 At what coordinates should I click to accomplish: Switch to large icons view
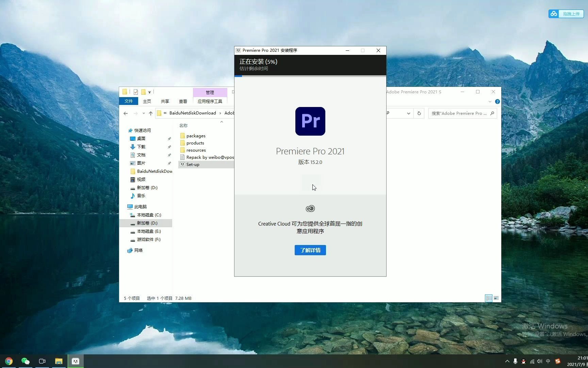click(496, 298)
